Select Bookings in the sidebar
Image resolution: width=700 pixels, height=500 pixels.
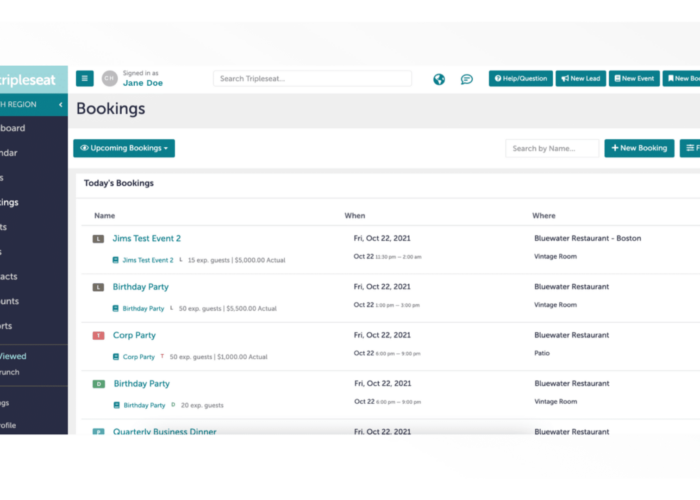pyautogui.click(x=9, y=202)
